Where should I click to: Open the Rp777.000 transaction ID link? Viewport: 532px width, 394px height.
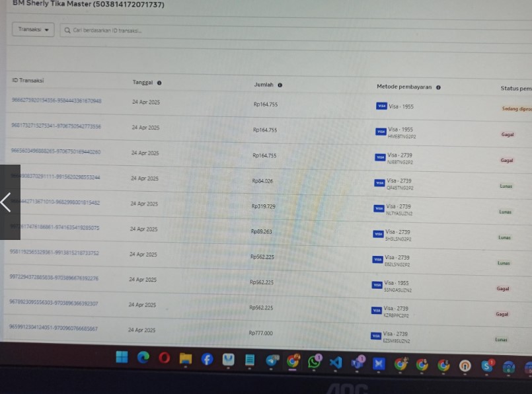click(x=53, y=328)
